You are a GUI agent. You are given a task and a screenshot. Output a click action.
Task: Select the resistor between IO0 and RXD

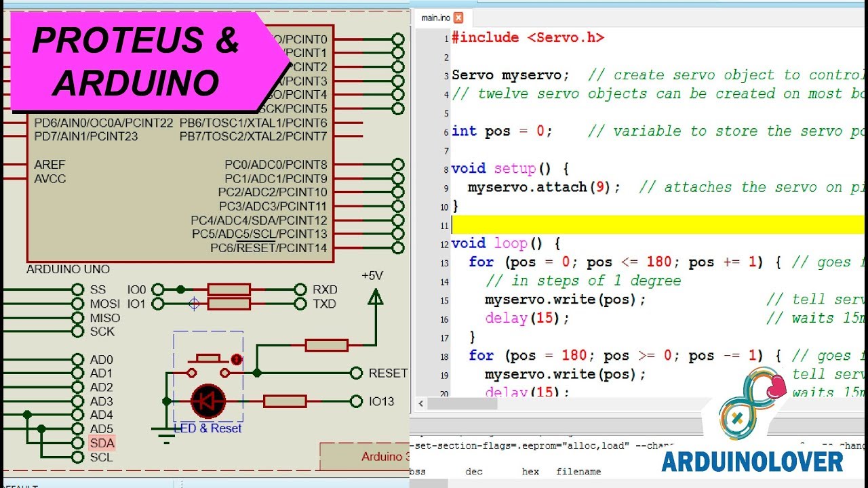(229, 289)
